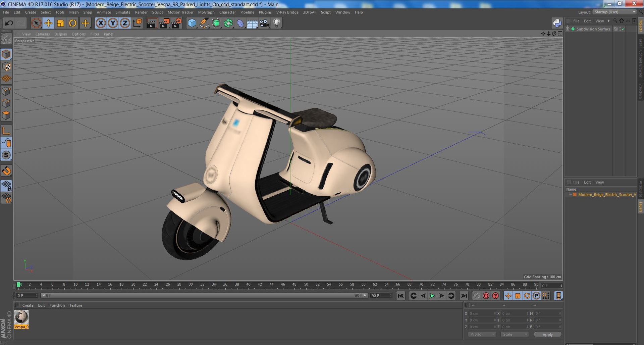Go to start of animation
The height and width of the screenshot is (345, 644).
(400, 296)
